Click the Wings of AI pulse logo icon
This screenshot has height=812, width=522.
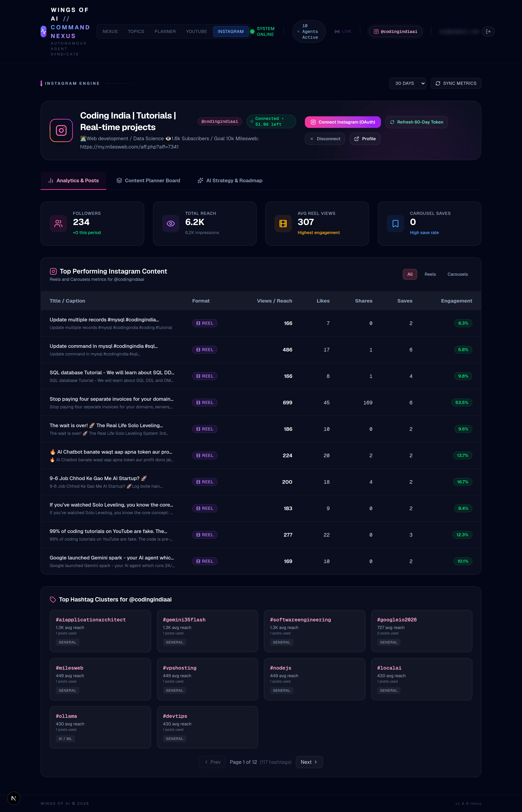point(43,32)
